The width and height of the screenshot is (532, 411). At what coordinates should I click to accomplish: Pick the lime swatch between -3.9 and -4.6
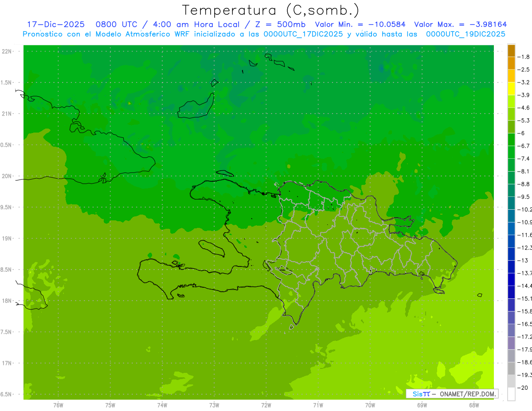pos(511,101)
